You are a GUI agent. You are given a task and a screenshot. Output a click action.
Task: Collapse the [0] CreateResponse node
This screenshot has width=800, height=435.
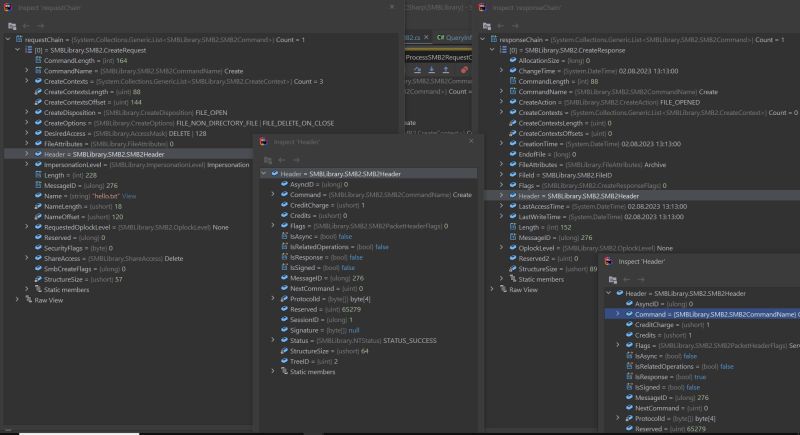492,50
